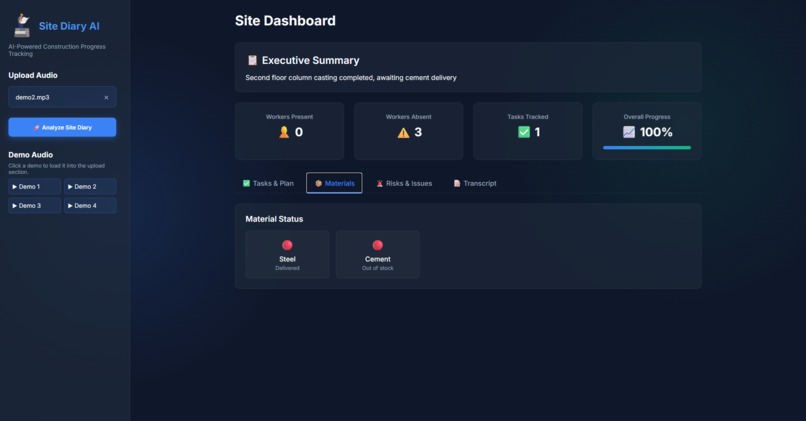Open the Transcript tab

pos(475,184)
